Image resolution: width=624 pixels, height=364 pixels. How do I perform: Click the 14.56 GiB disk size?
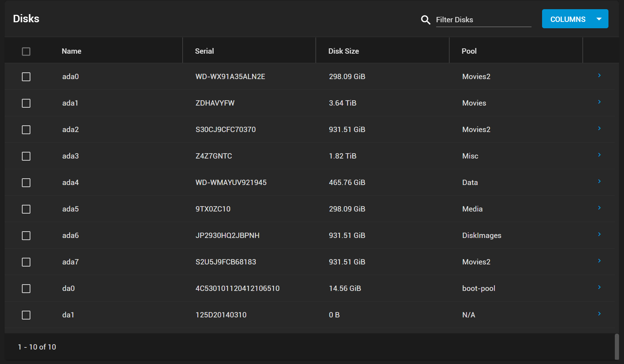[345, 288]
